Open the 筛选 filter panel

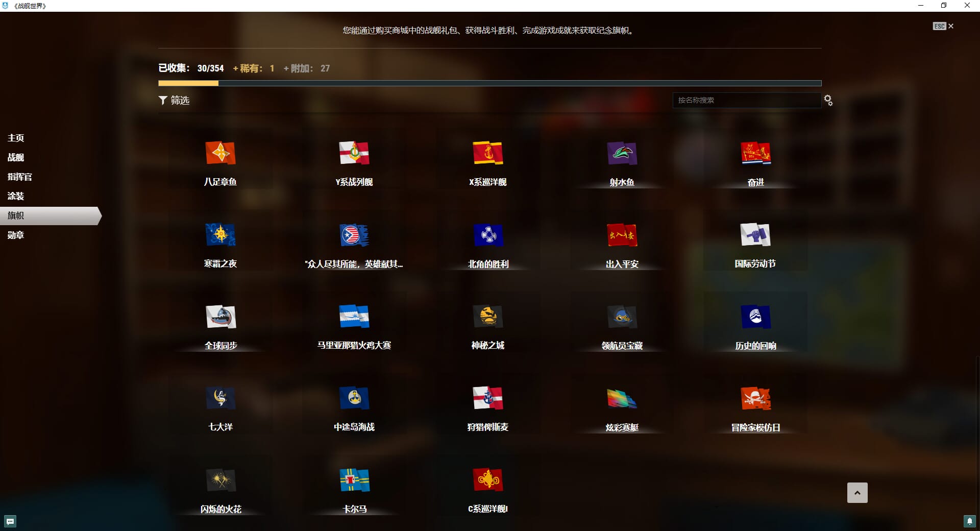pyautogui.click(x=174, y=101)
